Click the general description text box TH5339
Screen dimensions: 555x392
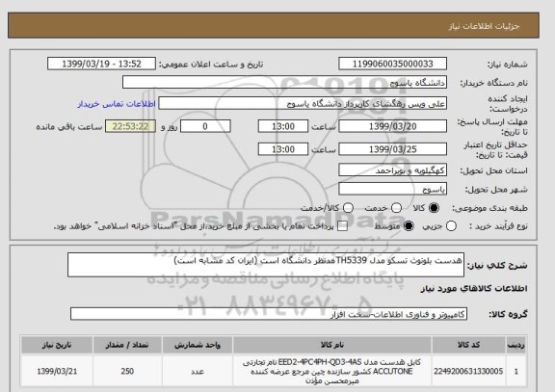pyautogui.click(x=266, y=265)
